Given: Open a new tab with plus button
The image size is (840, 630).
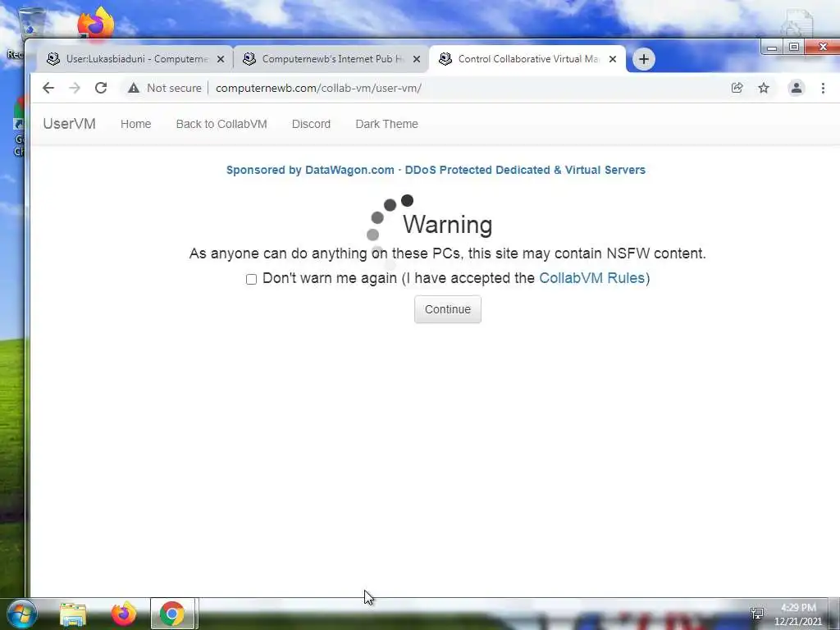Looking at the screenshot, I should pos(644,59).
